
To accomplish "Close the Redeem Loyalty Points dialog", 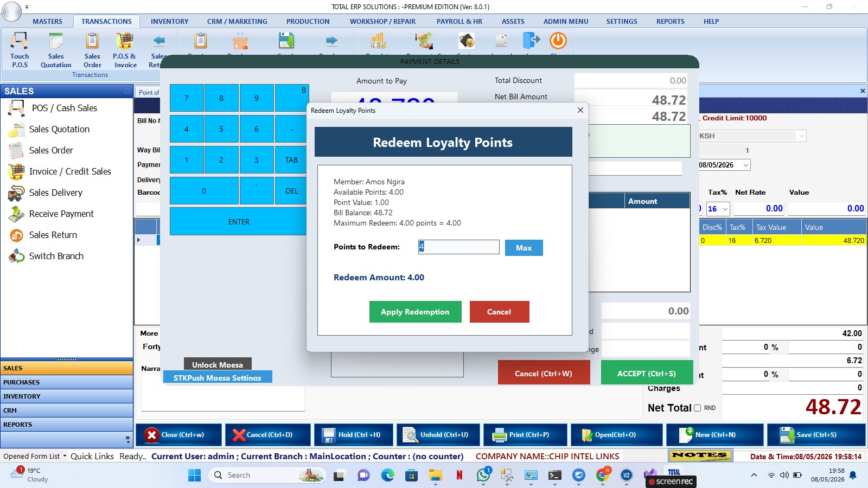I will pyautogui.click(x=580, y=110).
